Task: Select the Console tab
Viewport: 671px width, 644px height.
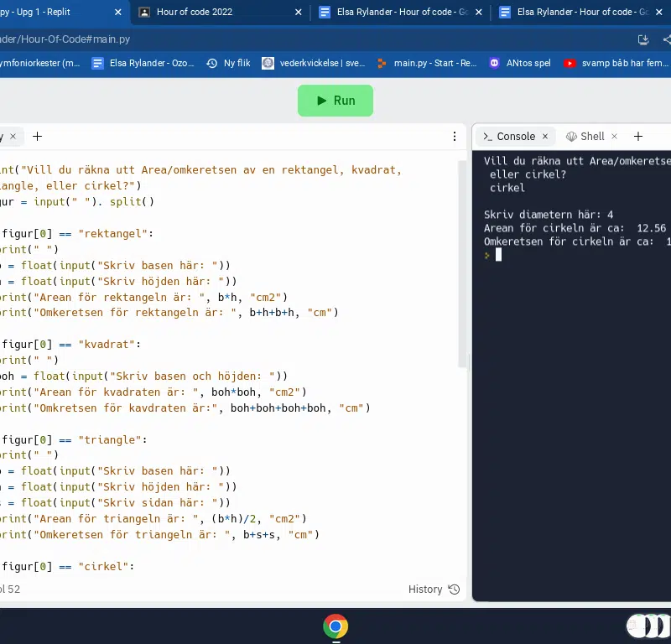Action: coord(509,137)
